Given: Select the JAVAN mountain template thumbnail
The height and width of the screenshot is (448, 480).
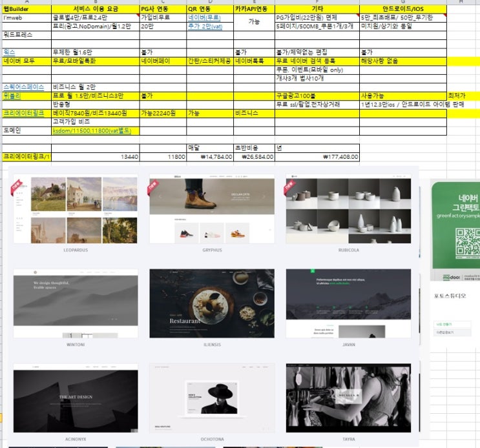Looking at the screenshot, I should tap(348, 303).
